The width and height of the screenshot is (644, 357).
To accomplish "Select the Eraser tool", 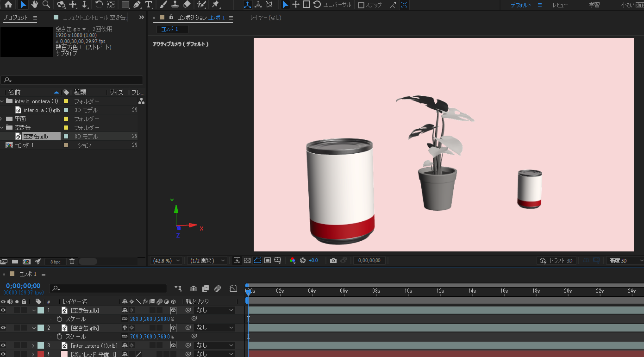I will (186, 5).
